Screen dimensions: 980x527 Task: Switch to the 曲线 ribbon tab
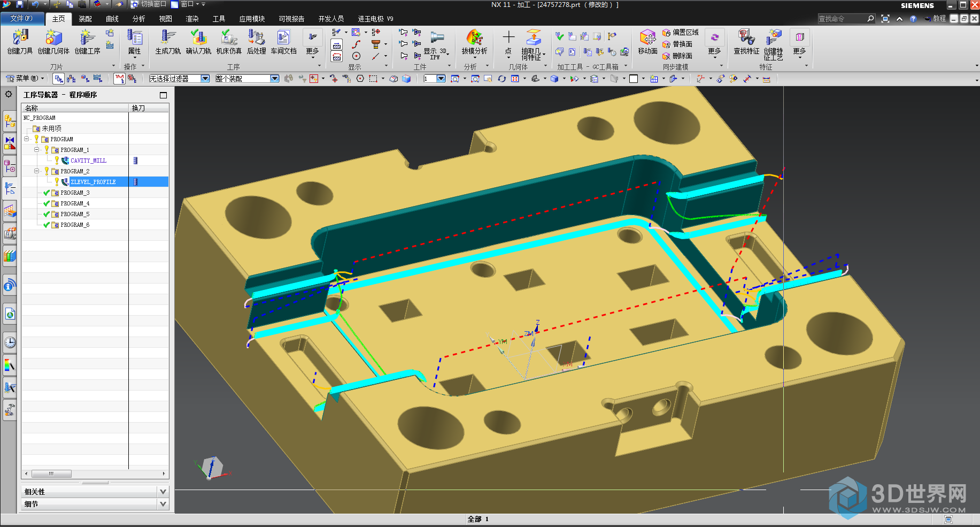click(112, 19)
